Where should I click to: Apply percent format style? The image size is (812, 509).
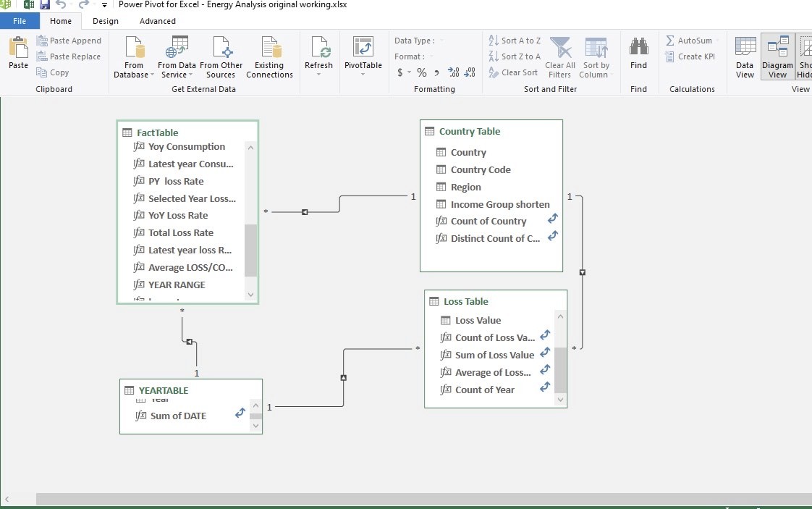(x=421, y=72)
